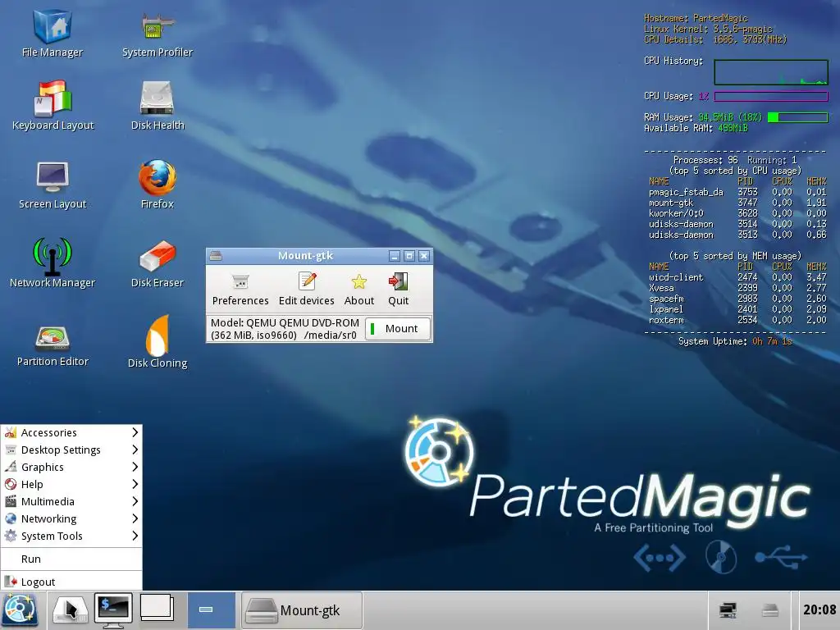Minimize the Mount-gtk window
This screenshot has width=840, height=630.
395,256
